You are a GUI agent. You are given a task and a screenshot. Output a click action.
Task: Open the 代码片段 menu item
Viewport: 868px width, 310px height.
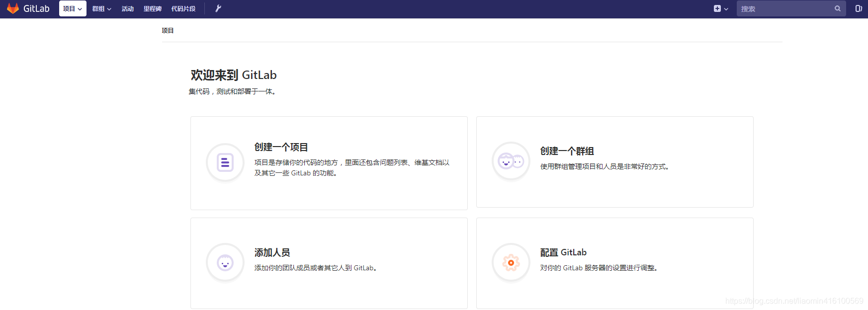(x=183, y=8)
